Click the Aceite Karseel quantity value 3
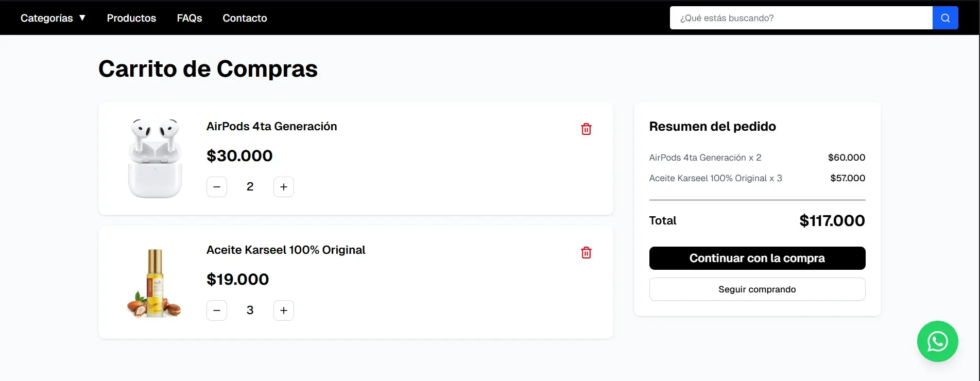 pyautogui.click(x=250, y=310)
